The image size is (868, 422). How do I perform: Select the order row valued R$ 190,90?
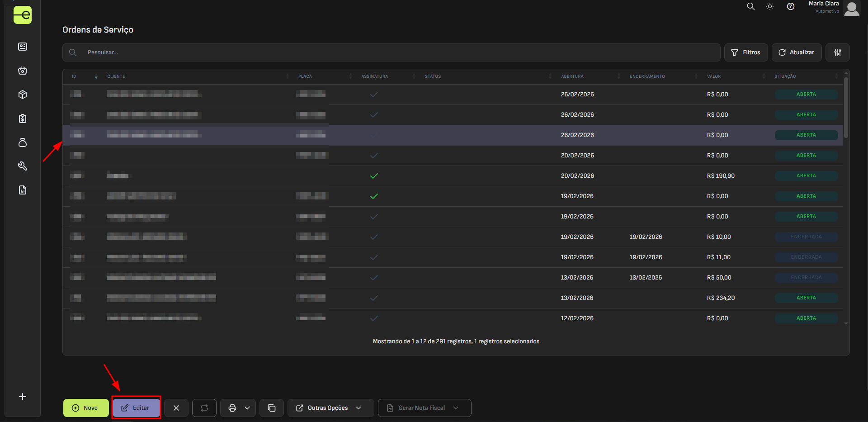point(452,176)
